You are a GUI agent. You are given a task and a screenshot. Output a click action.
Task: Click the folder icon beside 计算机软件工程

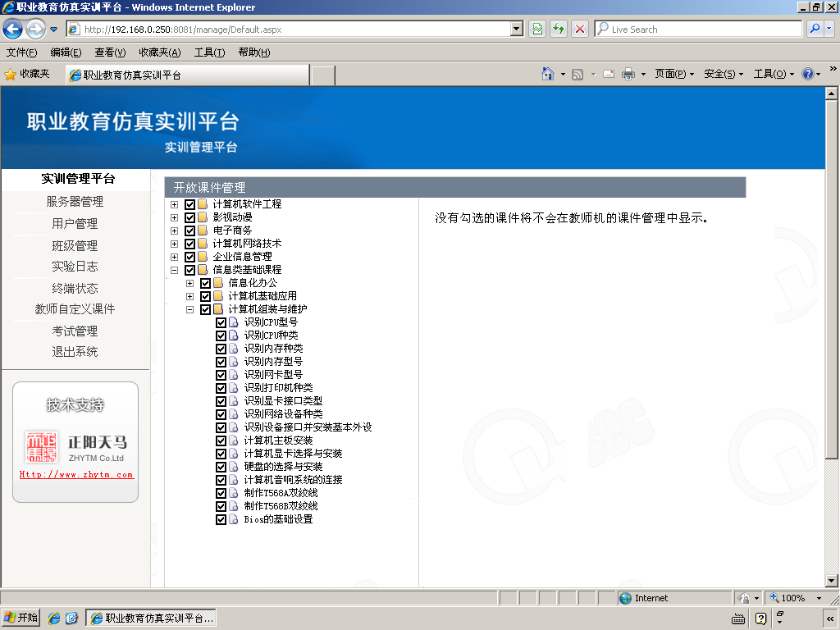[x=203, y=204]
